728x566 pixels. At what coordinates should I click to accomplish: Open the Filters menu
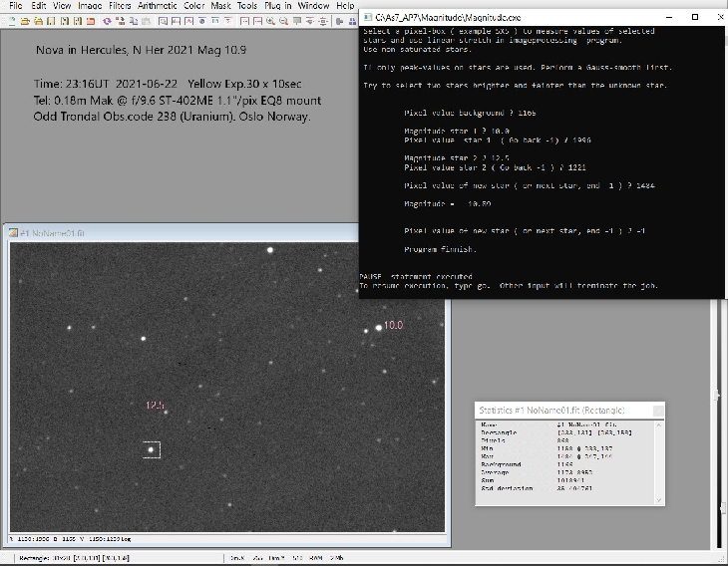click(119, 6)
